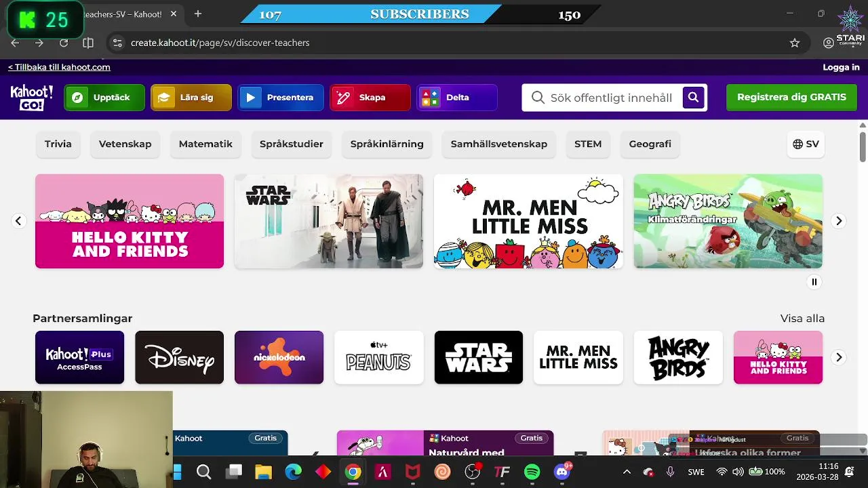Viewport: 868px width, 488px height.
Task: Click the browser forward arrow
Action: 39,43
